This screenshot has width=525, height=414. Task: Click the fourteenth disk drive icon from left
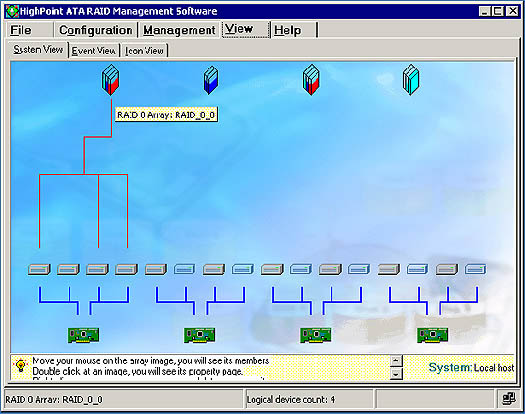[418, 269]
